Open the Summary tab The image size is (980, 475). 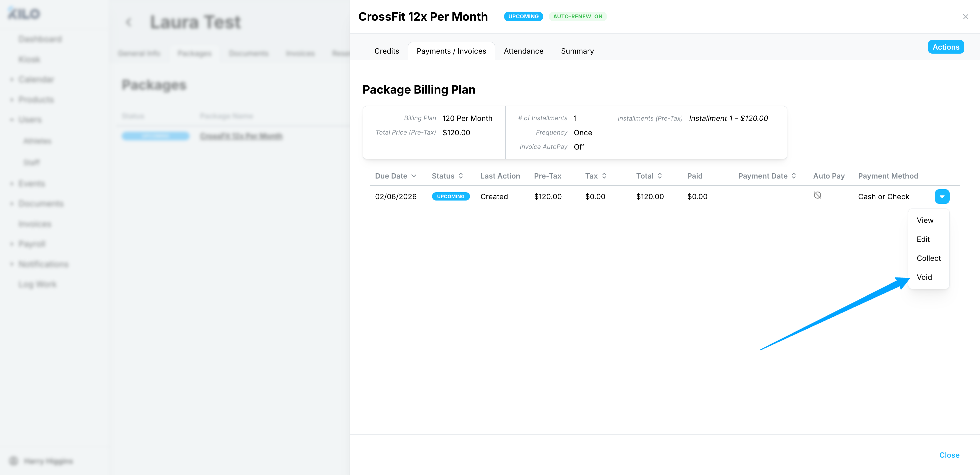577,51
